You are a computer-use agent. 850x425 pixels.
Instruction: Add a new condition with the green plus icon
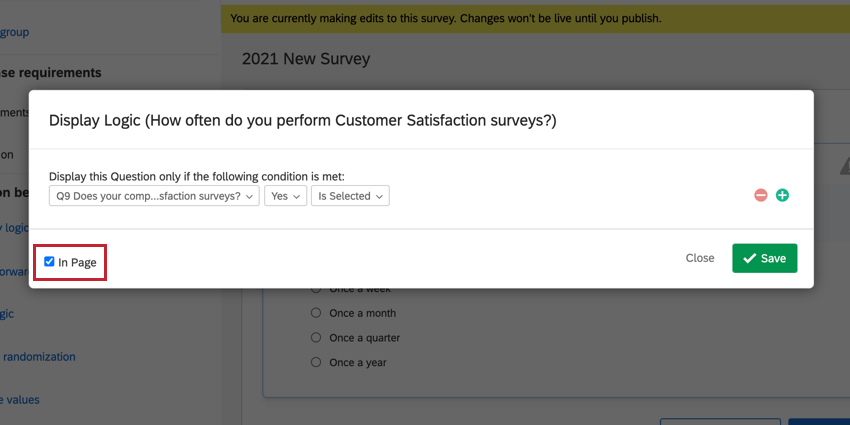coord(782,195)
